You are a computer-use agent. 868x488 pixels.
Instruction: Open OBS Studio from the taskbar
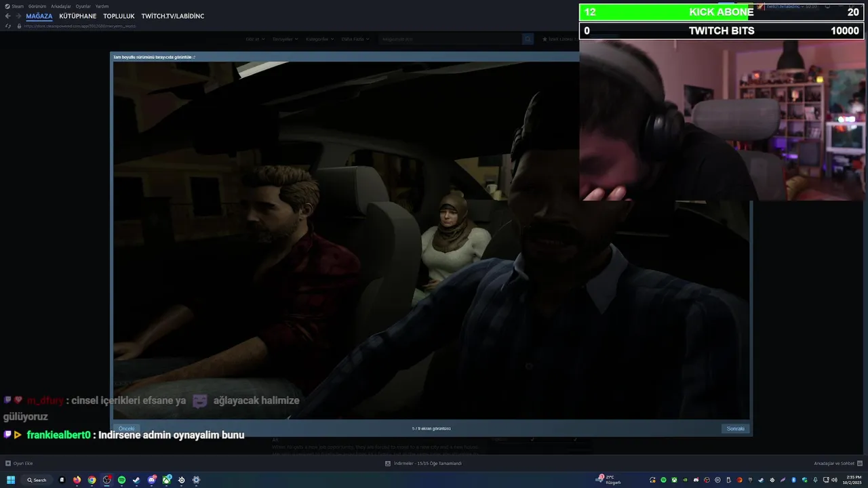tap(106, 480)
